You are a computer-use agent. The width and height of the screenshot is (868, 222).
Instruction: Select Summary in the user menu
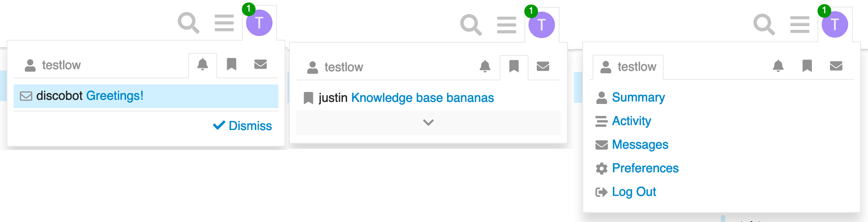click(638, 97)
